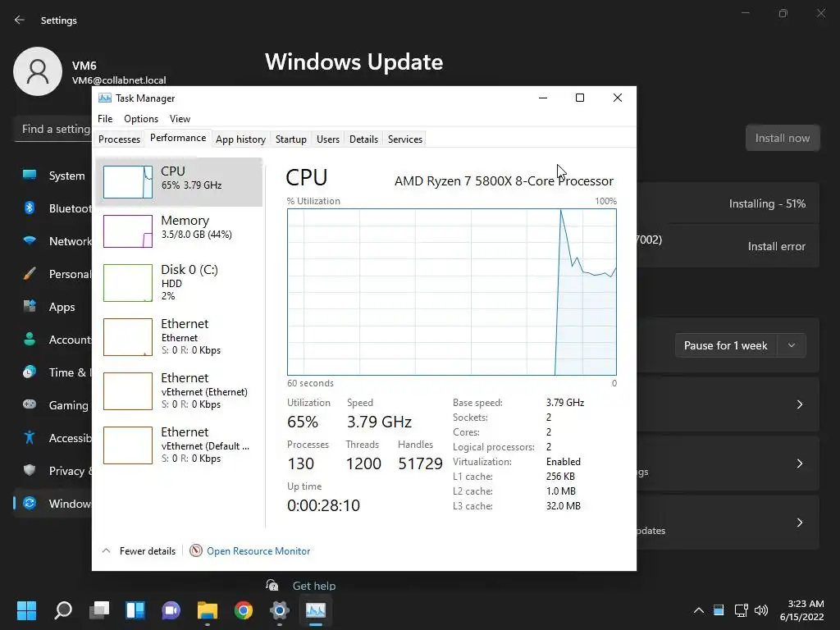Image resolution: width=840 pixels, height=630 pixels.
Task: Switch to the Services tab
Action: pos(405,139)
